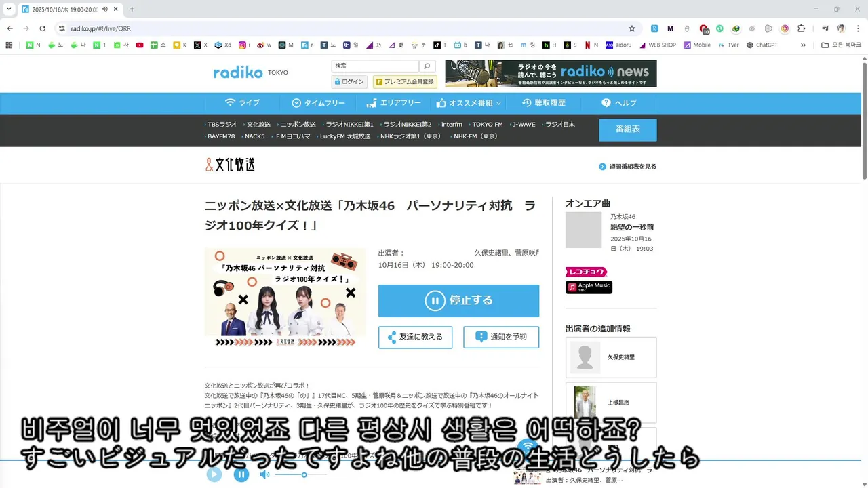Click プレミアム会員登録 button

tap(405, 82)
